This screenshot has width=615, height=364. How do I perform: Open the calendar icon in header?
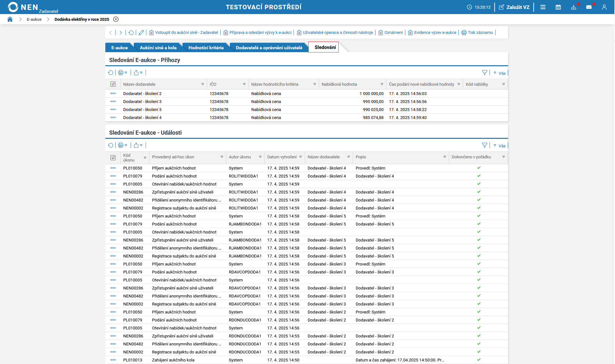coord(558,7)
